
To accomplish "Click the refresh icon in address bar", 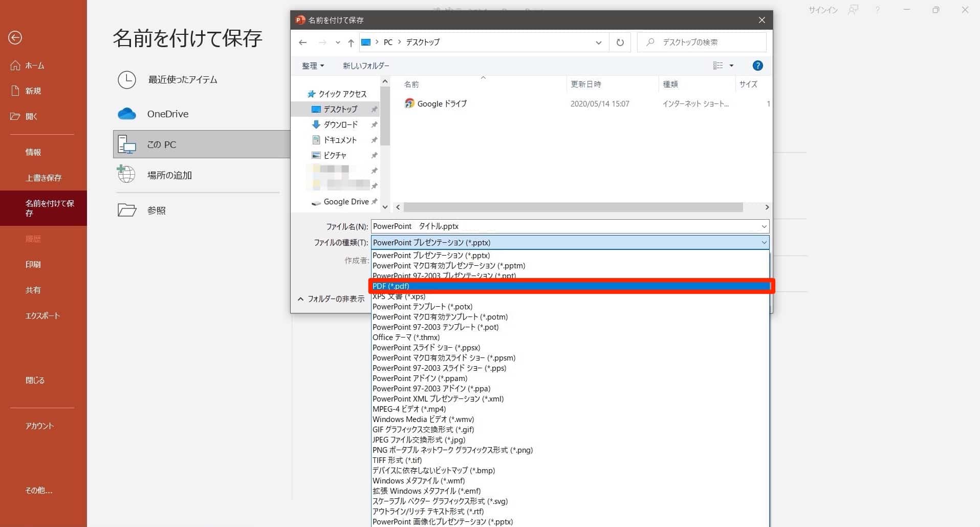I will click(620, 43).
